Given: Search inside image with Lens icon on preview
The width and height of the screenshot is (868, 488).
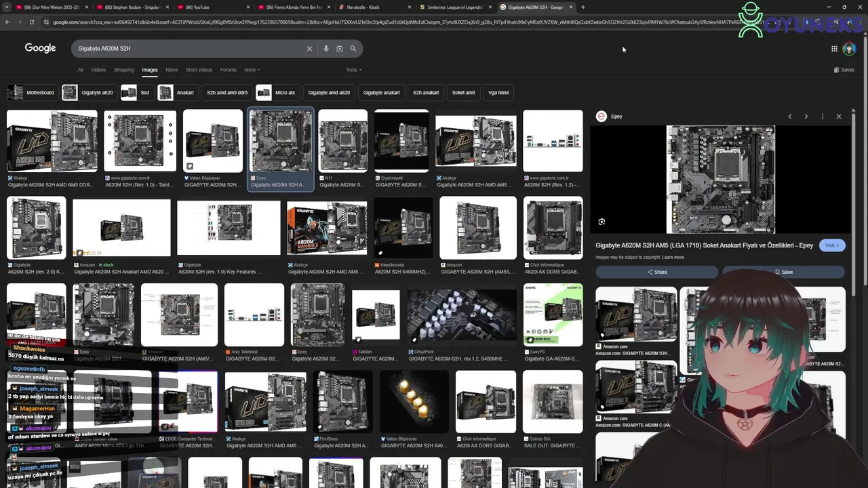Looking at the screenshot, I should (x=601, y=222).
